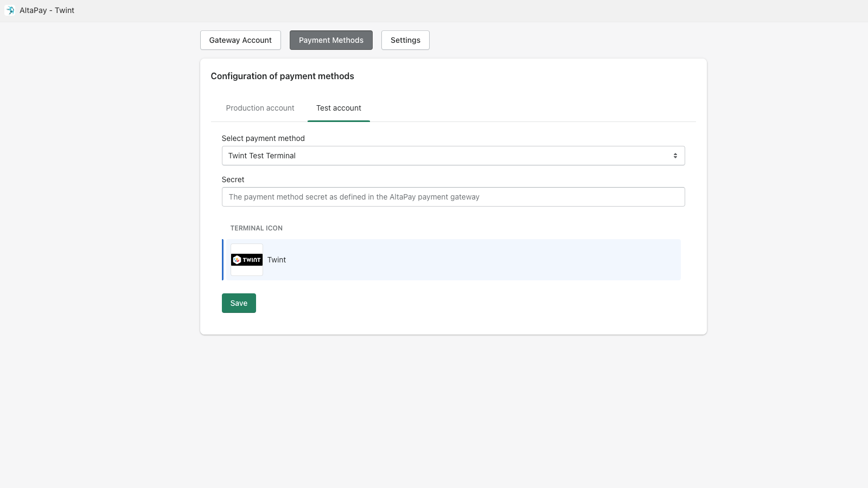Choose the Twint row under Terminal Icon
Viewport: 868px width, 488px height.
451,260
